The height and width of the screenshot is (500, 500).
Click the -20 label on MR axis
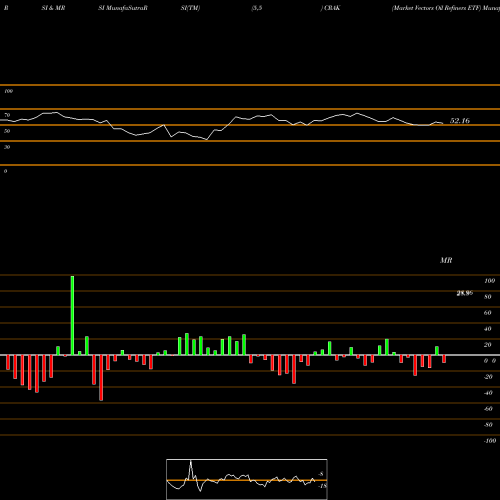click(x=488, y=377)
